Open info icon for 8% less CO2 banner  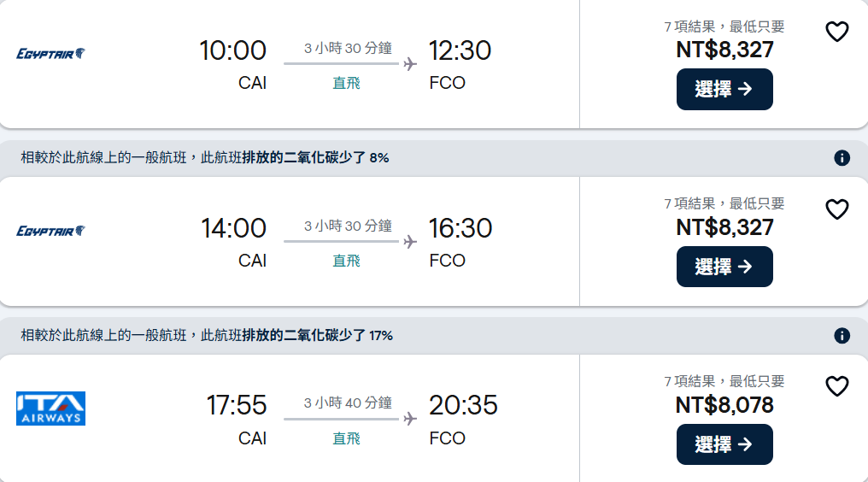(x=842, y=158)
